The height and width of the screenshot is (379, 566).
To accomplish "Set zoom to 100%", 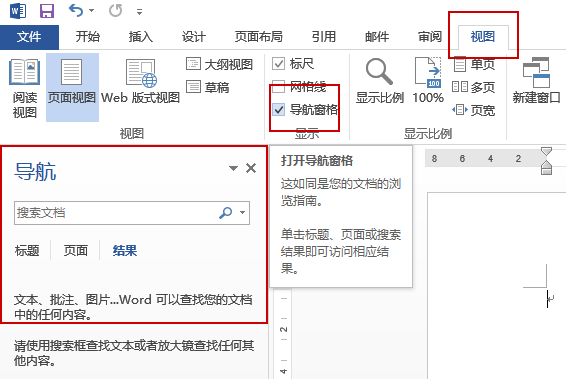I will tap(428, 81).
